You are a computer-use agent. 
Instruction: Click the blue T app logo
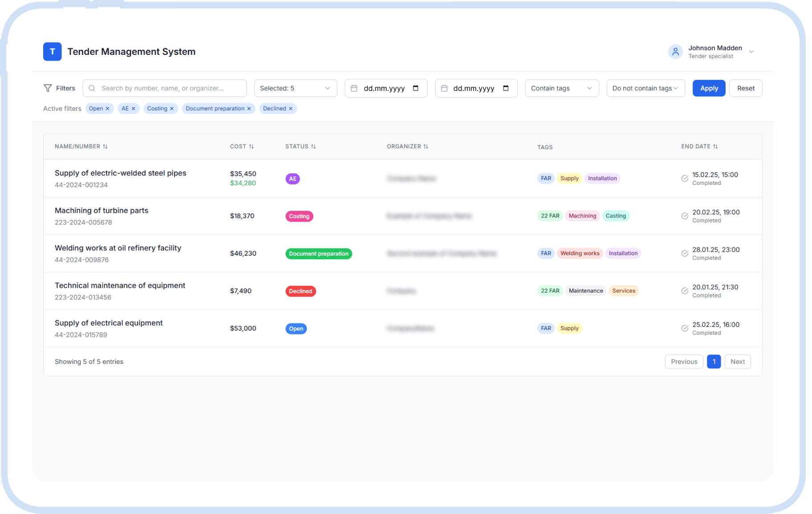click(x=52, y=52)
